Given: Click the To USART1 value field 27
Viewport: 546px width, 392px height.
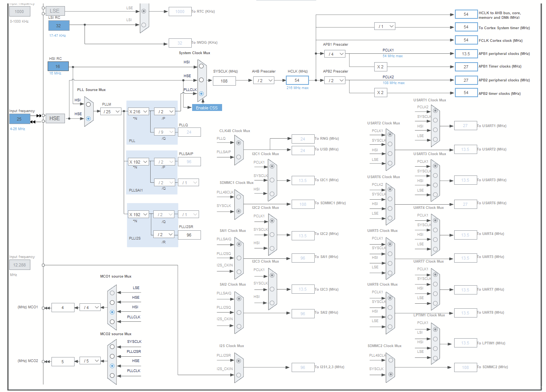Looking at the screenshot, I should [465, 126].
